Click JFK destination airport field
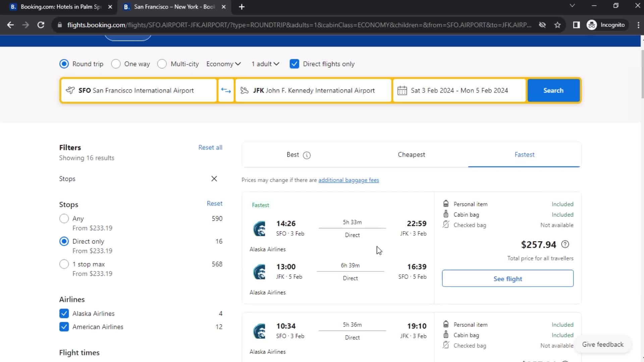 [313, 90]
